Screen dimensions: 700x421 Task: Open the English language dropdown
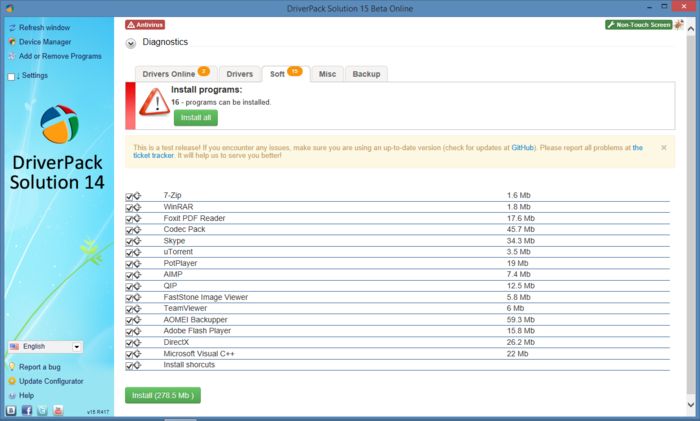[46, 346]
